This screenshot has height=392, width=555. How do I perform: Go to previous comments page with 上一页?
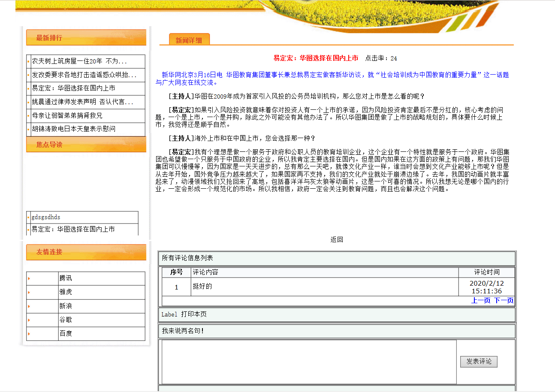coord(480,301)
